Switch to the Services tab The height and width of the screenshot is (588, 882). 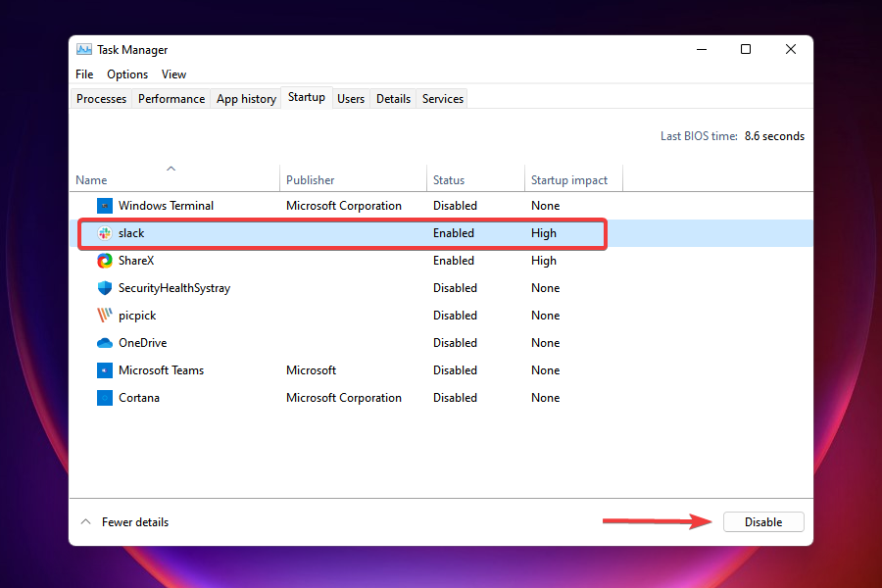[441, 98]
